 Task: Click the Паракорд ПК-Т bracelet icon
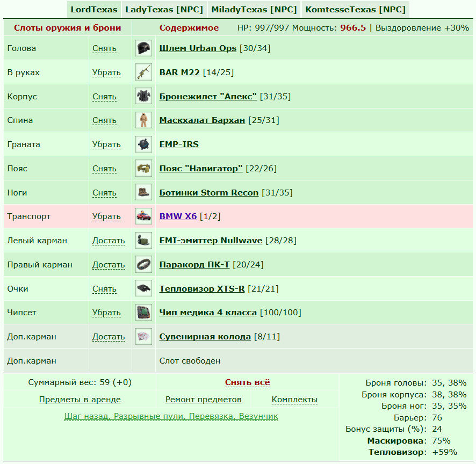143,265
